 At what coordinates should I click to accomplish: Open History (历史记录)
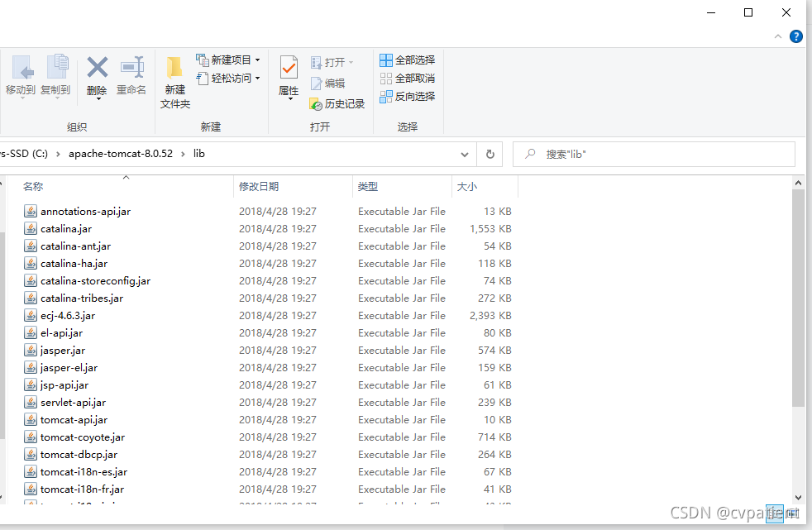(337, 104)
